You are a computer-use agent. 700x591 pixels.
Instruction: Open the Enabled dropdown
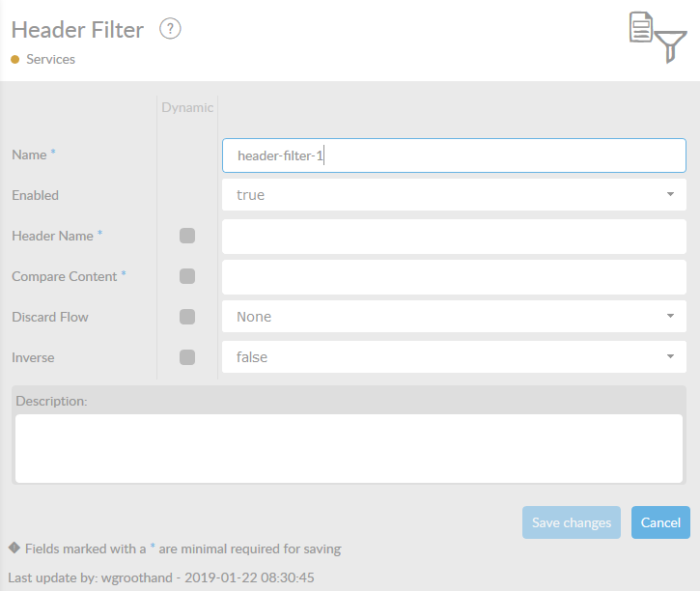click(x=454, y=195)
